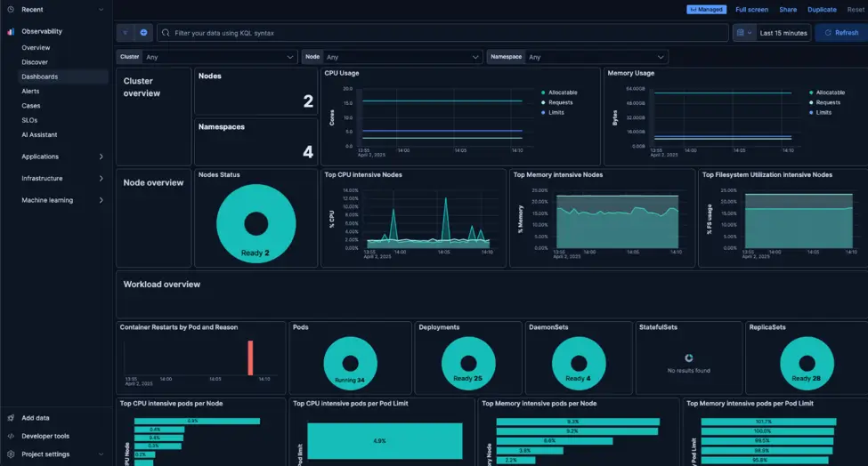Screen dimensions: 868x466
Task: Click the CPU Usage panel title
Action: point(342,73)
